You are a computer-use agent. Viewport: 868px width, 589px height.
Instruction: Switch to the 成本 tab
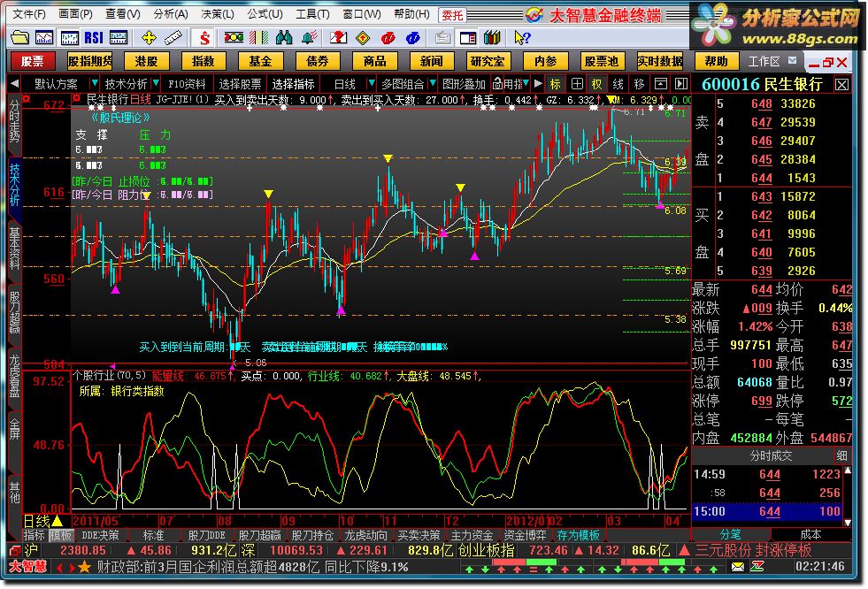point(811,534)
